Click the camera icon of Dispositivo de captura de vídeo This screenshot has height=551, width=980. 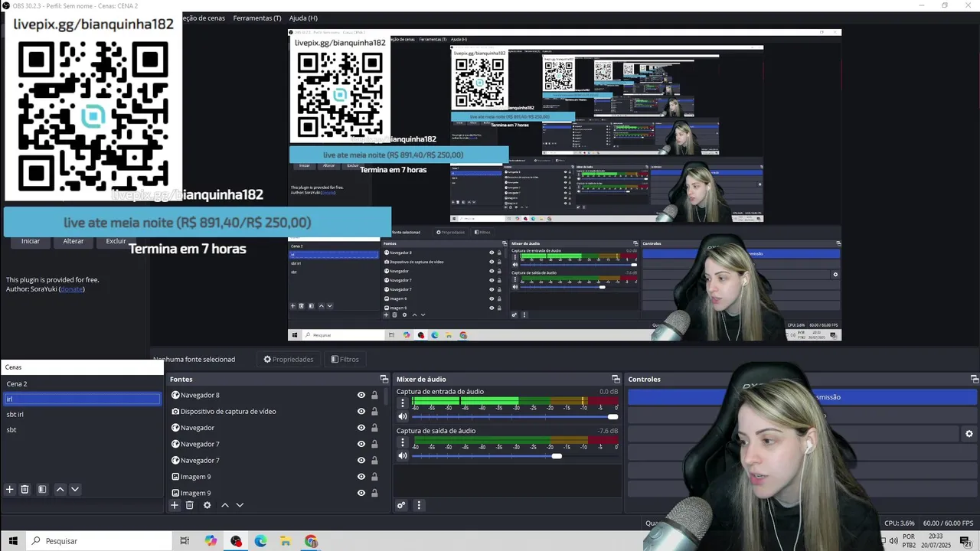click(x=175, y=411)
